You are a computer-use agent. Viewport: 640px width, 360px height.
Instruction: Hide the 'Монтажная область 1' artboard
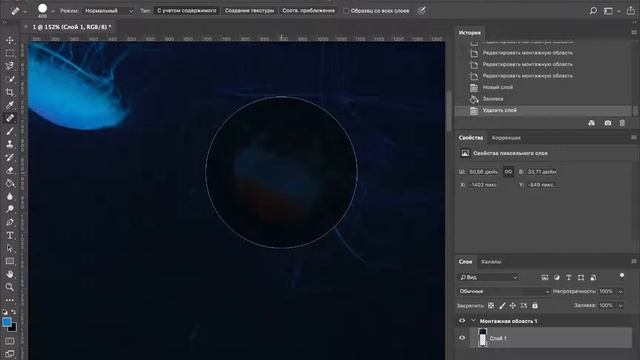click(462, 321)
